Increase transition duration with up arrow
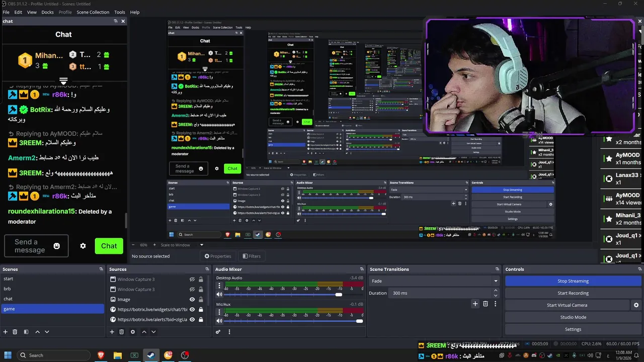Image resolution: width=644 pixels, height=362 pixels. pos(496,291)
